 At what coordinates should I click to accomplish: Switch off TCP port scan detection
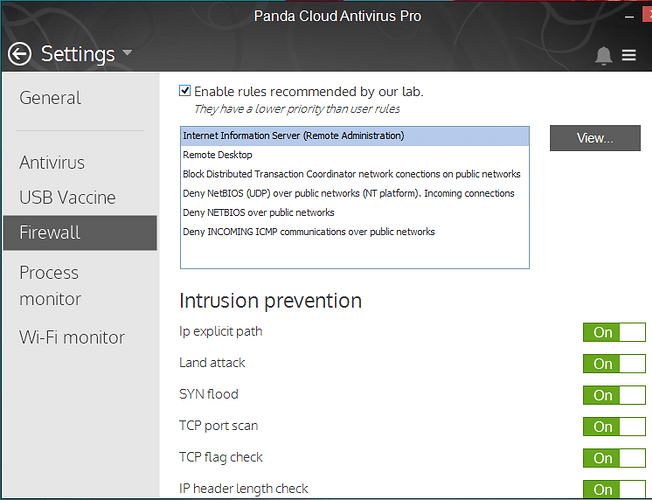[x=614, y=427]
